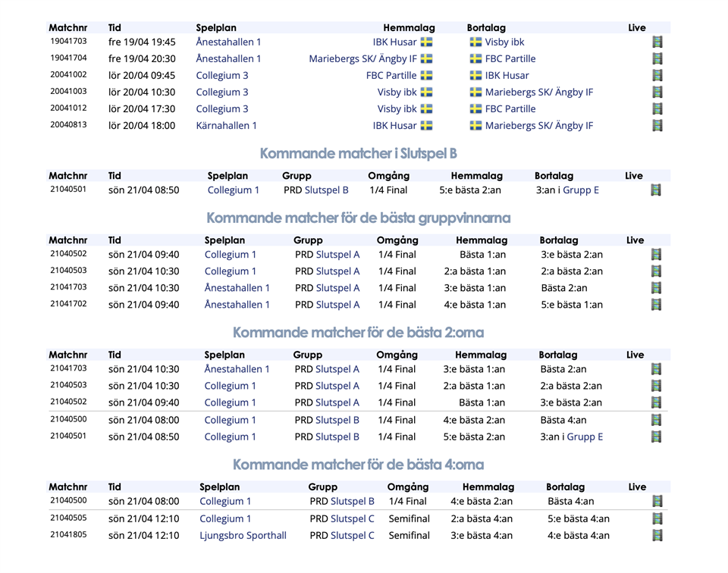Watch live icon for match 20041012

[657, 109]
